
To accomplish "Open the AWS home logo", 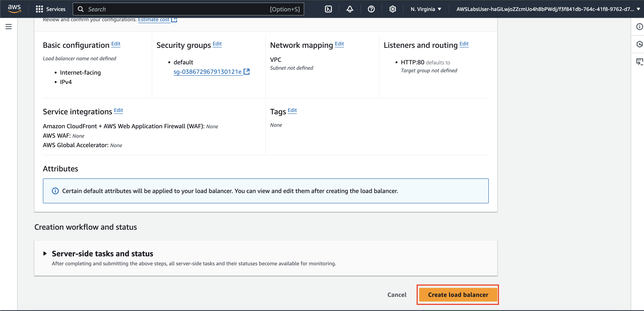I will click(14, 9).
